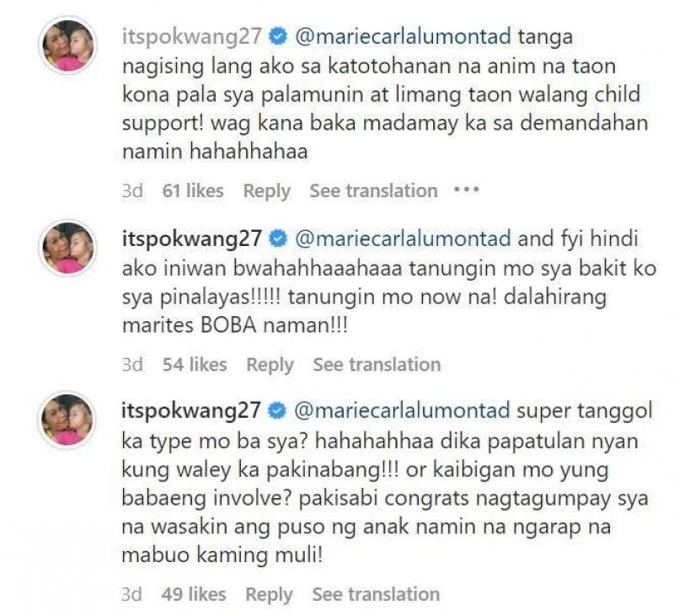Open the @mariecarlalumontad mention in the third comment
Image resolution: width=674 pixels, height=616 pixels.
tap(403, 410)
